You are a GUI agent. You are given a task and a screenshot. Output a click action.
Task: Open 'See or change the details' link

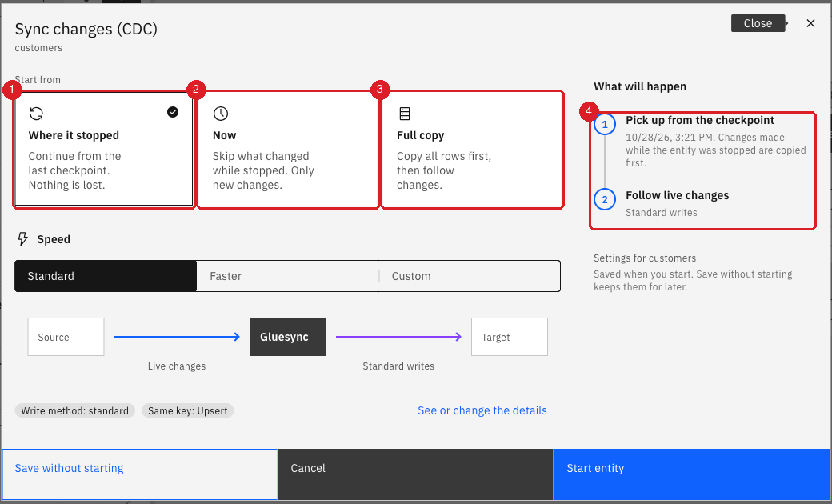point(482,410)
